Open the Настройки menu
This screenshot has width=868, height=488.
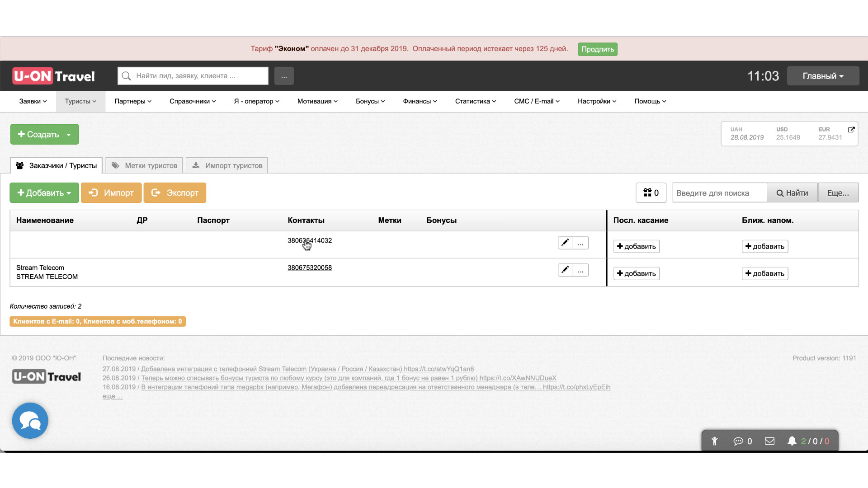click(x=597, y=101)
